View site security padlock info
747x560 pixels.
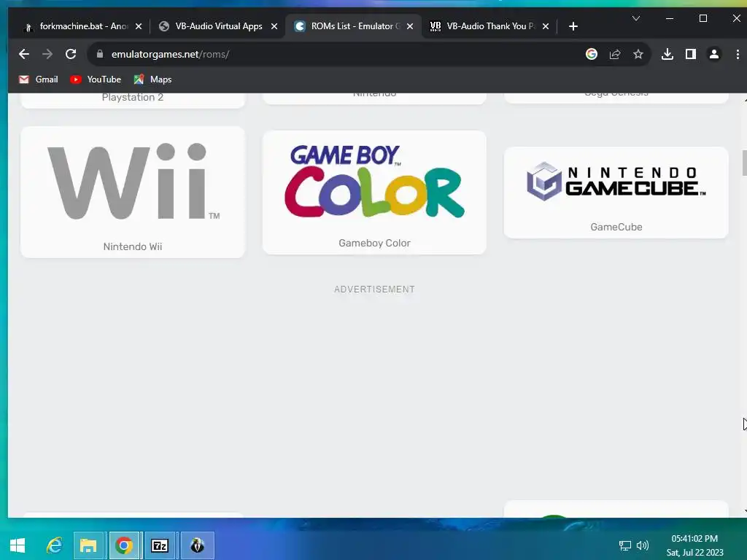pos(99,54)
